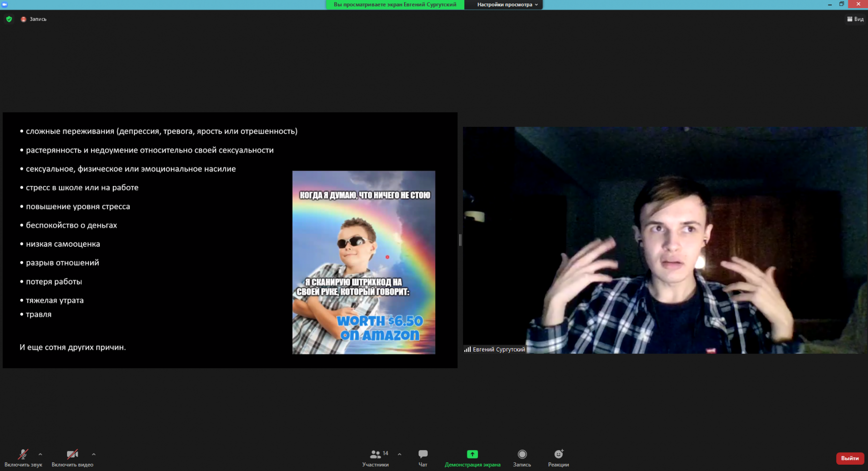Click the speaker's video thumbnail

pyautogui.click(x=665, y=240)
